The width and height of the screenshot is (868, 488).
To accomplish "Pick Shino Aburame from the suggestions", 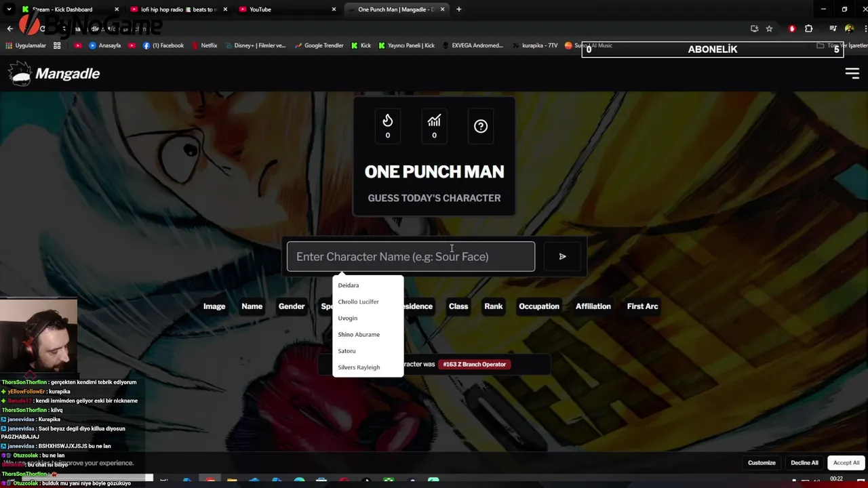I will [x=368, y=334].
